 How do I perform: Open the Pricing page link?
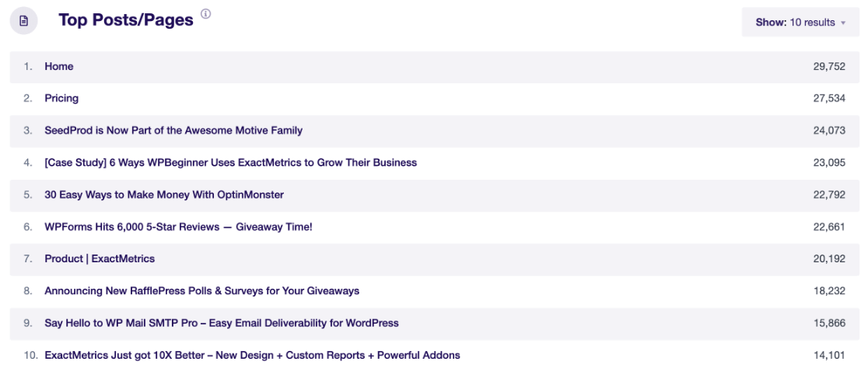coord(61,99)
